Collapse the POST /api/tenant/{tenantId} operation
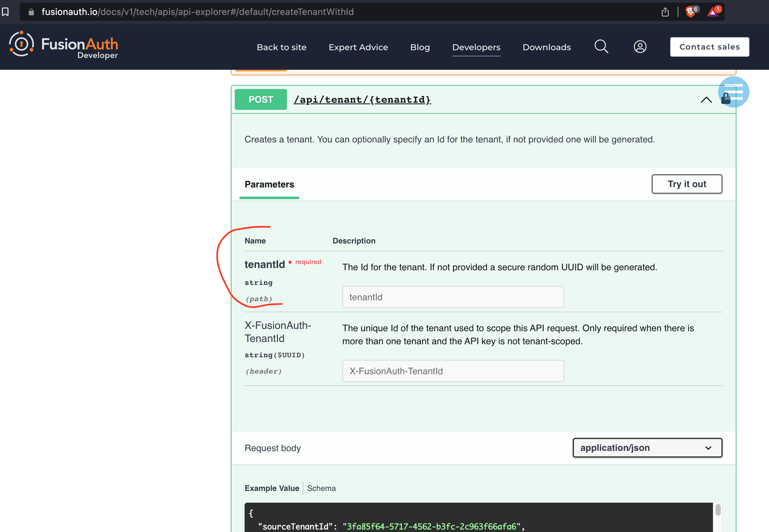Screen dimensions: 769x532 (706, 100)
